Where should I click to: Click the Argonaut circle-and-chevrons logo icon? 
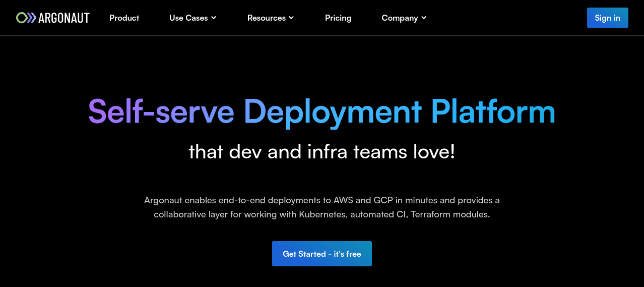click(x=26, y=18)
